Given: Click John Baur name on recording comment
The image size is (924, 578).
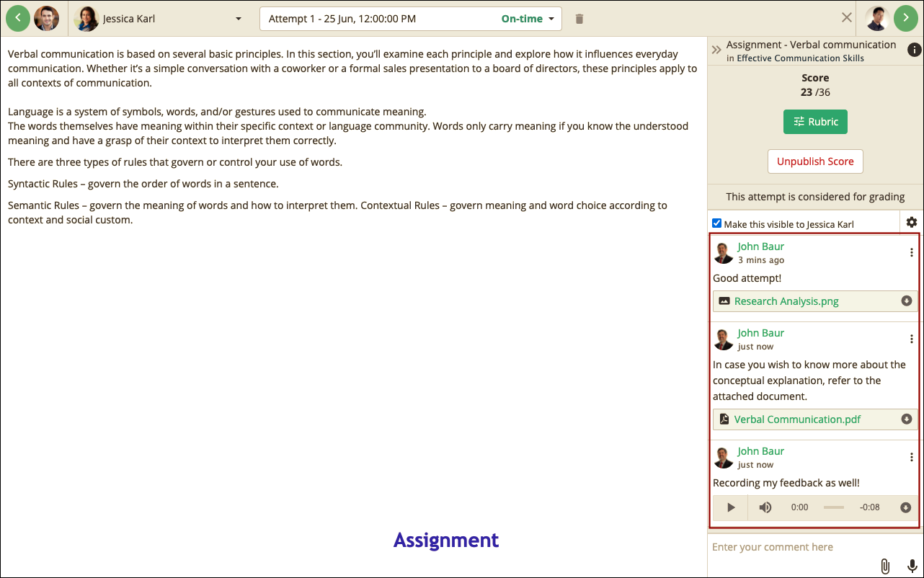Looking at the screenshot, I should tap(760, 451).
